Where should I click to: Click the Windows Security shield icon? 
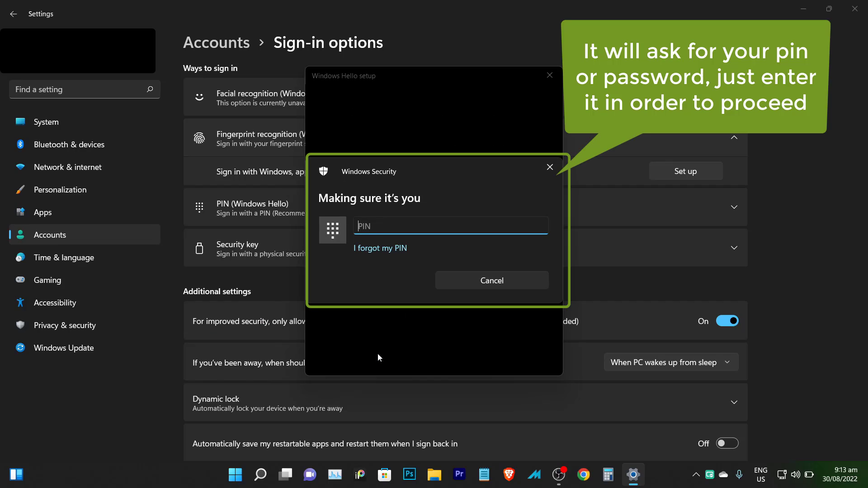click(x=323, y=171)
